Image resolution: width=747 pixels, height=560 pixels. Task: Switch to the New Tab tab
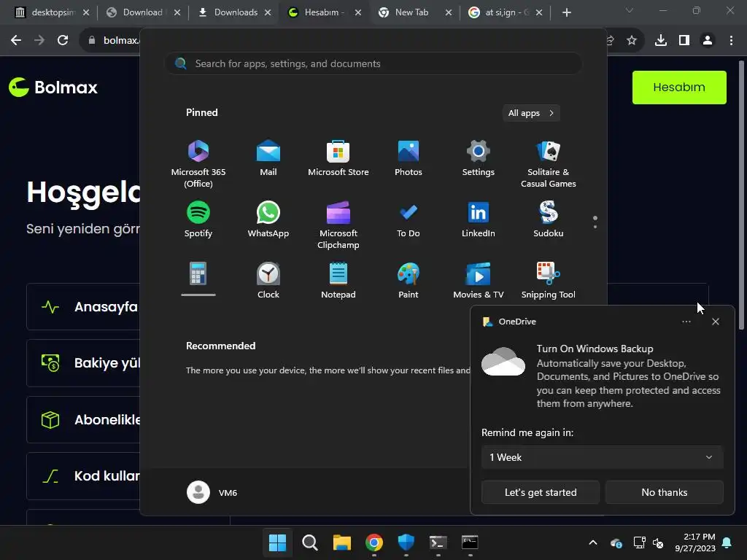tap(415, 12)
